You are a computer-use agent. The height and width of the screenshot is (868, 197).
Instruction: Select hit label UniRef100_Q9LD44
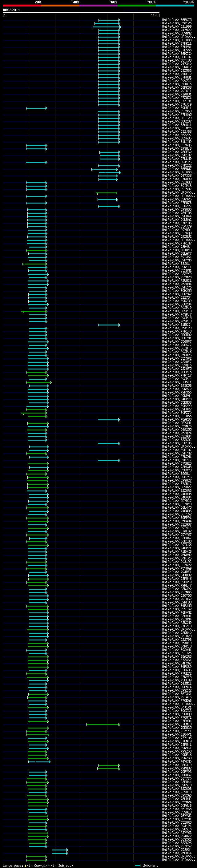(x=177, y=216)
